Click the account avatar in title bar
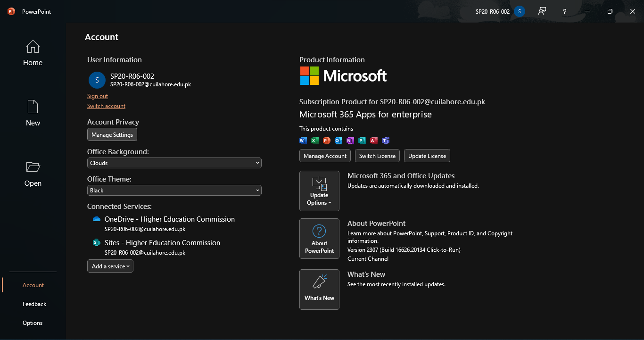Image resolution: width=644 pixels, height=340 pixels. pyautogui.click(x=520, y=11)
